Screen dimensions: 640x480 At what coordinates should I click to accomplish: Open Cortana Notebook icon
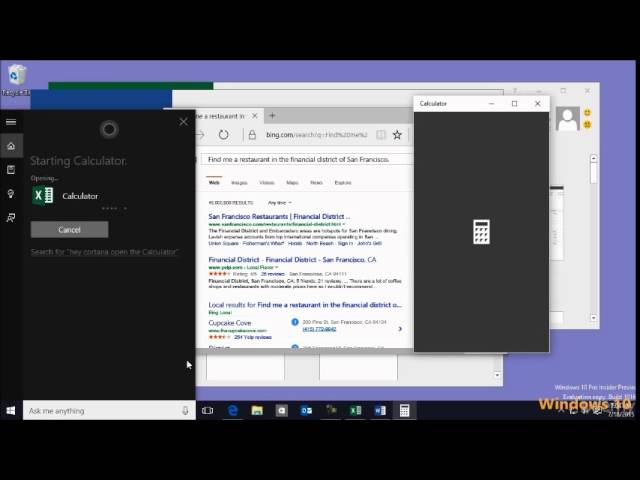[x=11, y=169]
